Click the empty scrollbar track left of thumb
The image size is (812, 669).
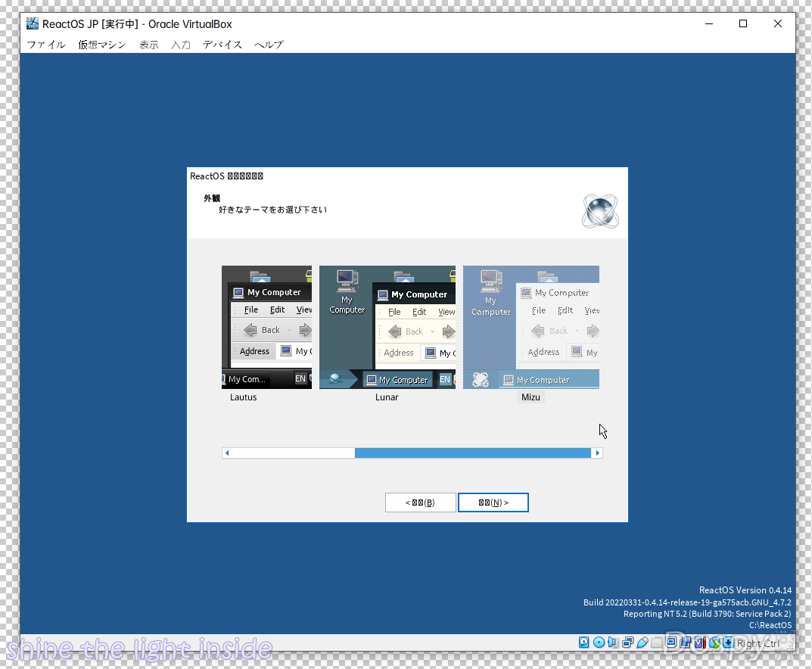click(293, 453)
